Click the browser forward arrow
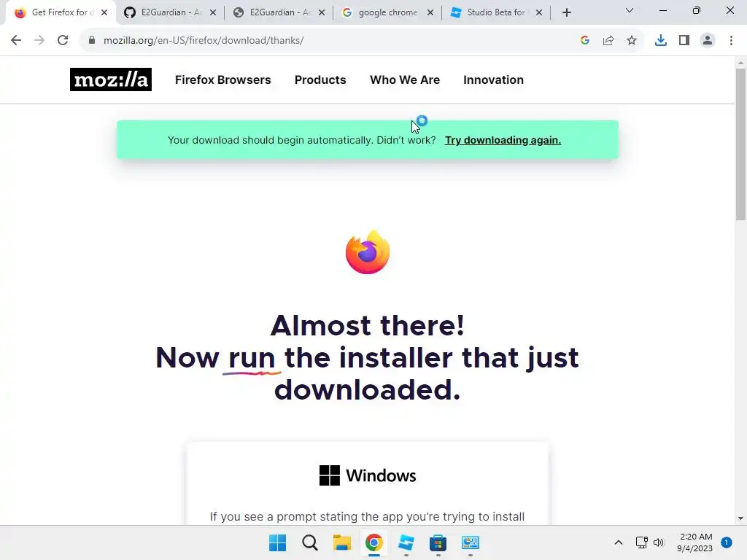Screen dimensions: 747x560 click(39, 41)
